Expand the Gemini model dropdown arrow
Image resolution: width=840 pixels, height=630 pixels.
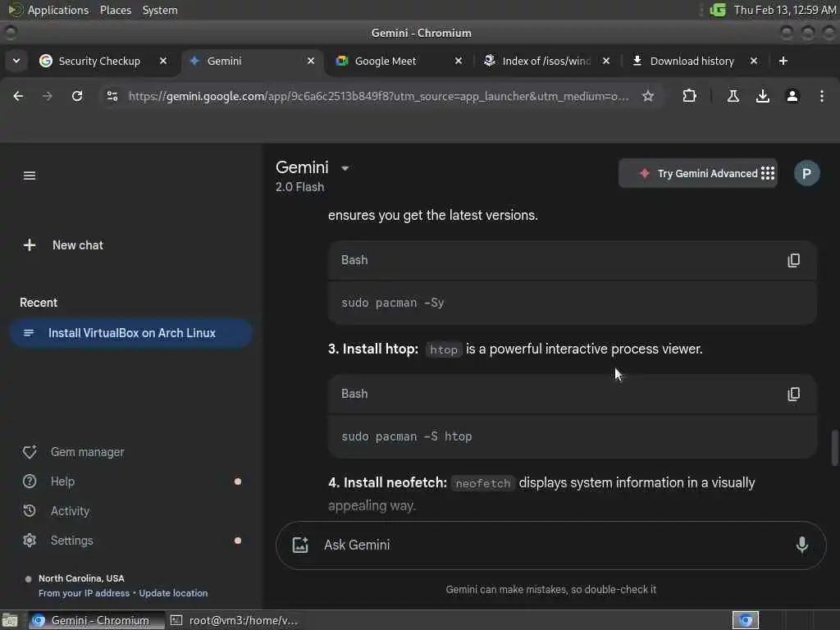pyautogui.click(x=345, y=168)
